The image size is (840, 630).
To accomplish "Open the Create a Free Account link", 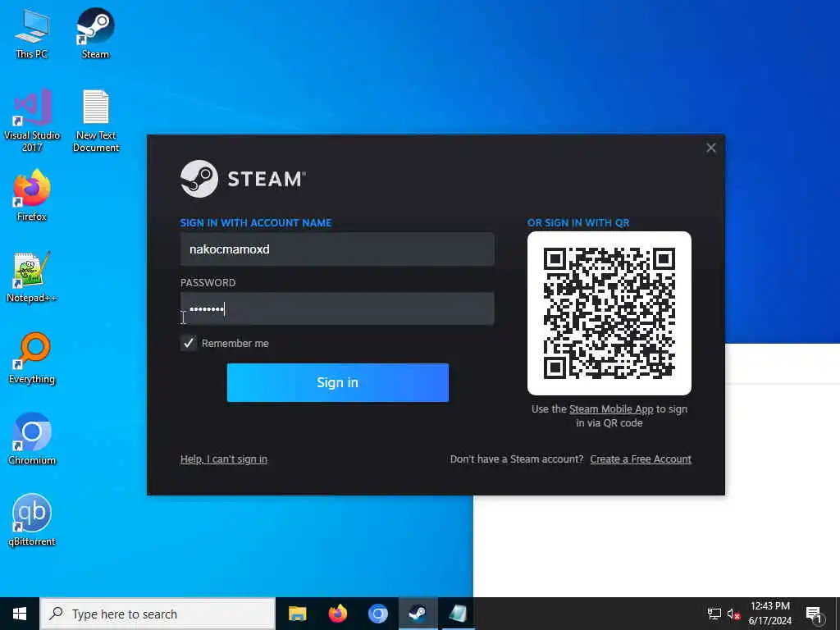I will [x=641, y=459].
